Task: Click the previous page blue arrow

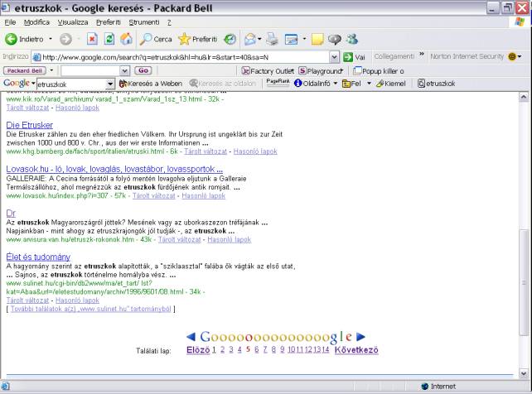Action: [x=191, y=337]
